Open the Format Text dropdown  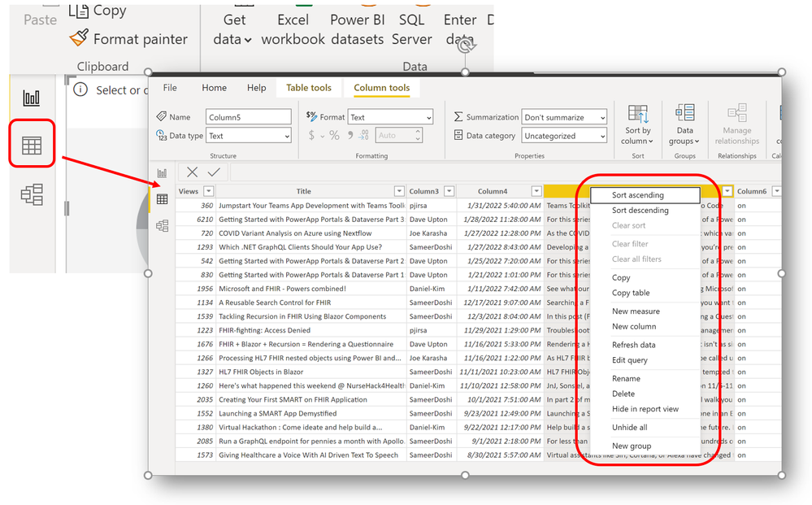[x=390, y=118]
